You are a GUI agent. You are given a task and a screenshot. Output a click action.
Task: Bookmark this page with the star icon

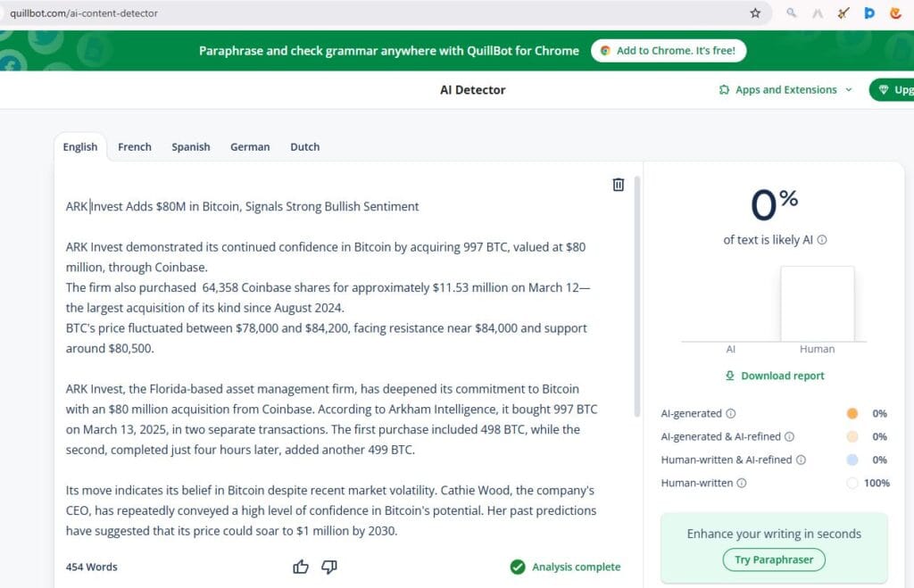coord(755,12)
